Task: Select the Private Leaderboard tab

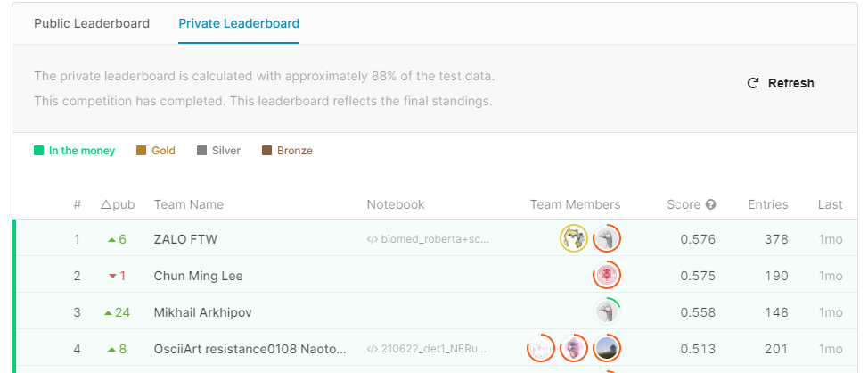Action: pyautogui.click(x=239, y=23)
